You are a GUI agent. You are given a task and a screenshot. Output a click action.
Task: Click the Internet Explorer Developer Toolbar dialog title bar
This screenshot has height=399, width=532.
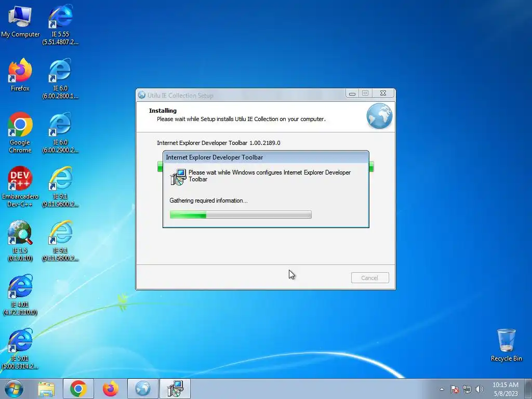[x=266, y=157]
